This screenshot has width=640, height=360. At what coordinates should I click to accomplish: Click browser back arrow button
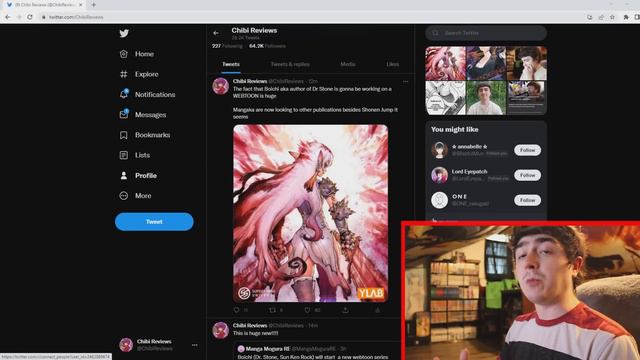(x=8, y=17)
